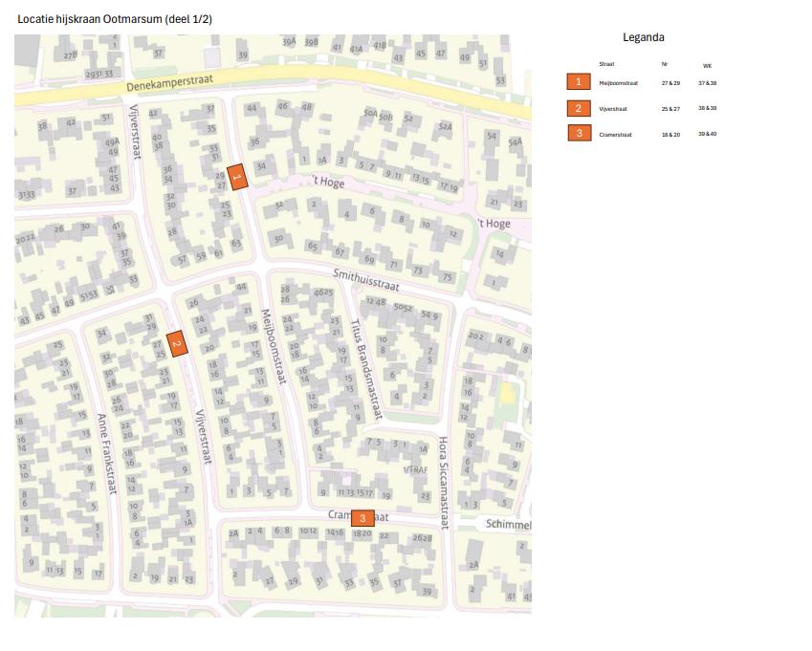Click the Leganda heading

(x=643, y=37)
